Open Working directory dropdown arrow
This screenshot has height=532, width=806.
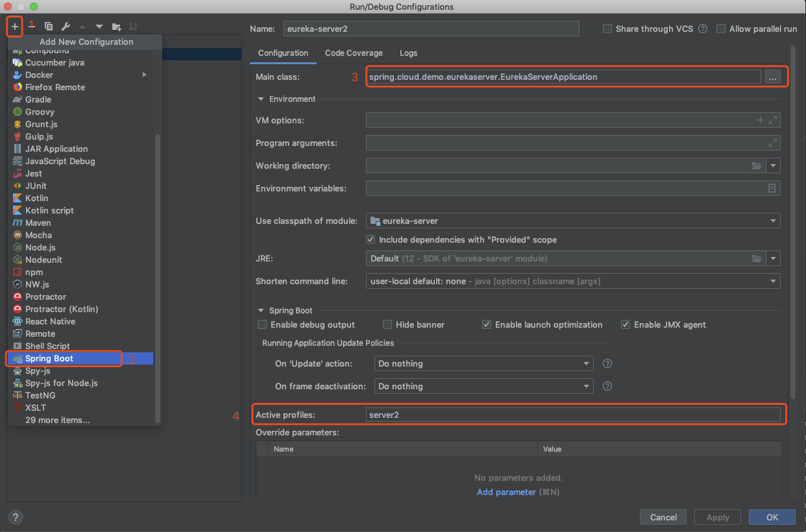(x=774, y=166)
